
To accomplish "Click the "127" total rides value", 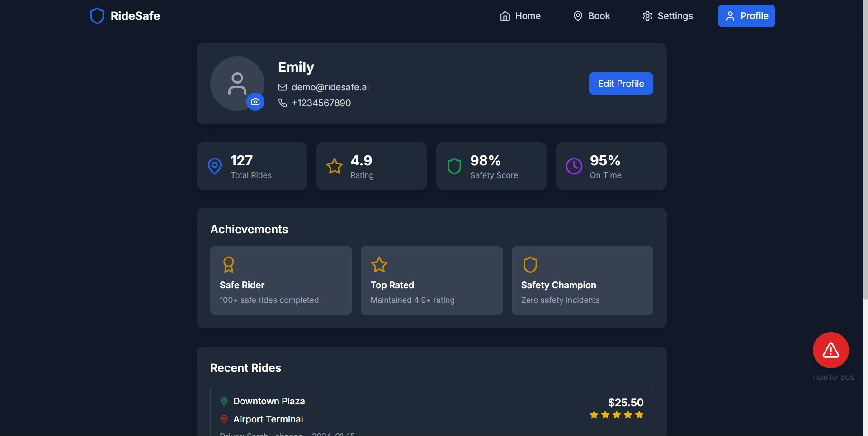I will pos(241,160).
